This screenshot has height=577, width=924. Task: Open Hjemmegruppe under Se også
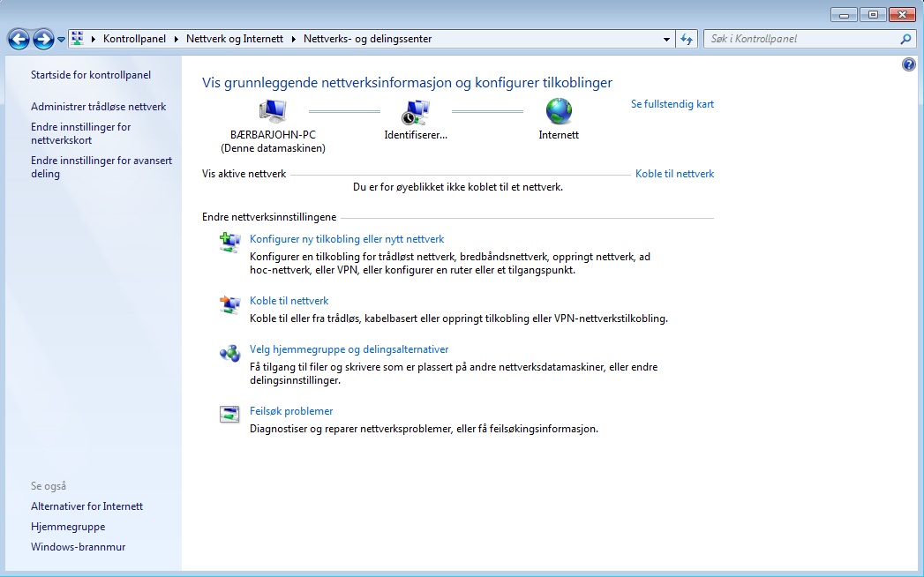point(68,527)
